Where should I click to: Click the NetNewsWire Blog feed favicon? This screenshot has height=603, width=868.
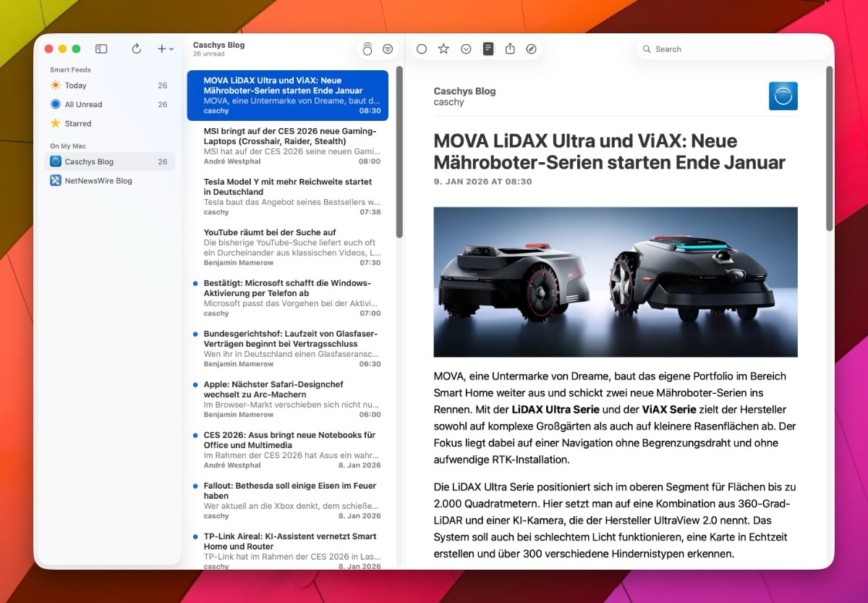coord(56,180)
